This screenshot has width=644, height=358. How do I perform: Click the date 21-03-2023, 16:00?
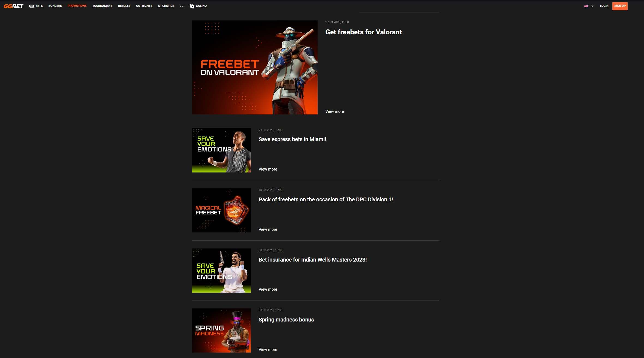coord(270,130)
